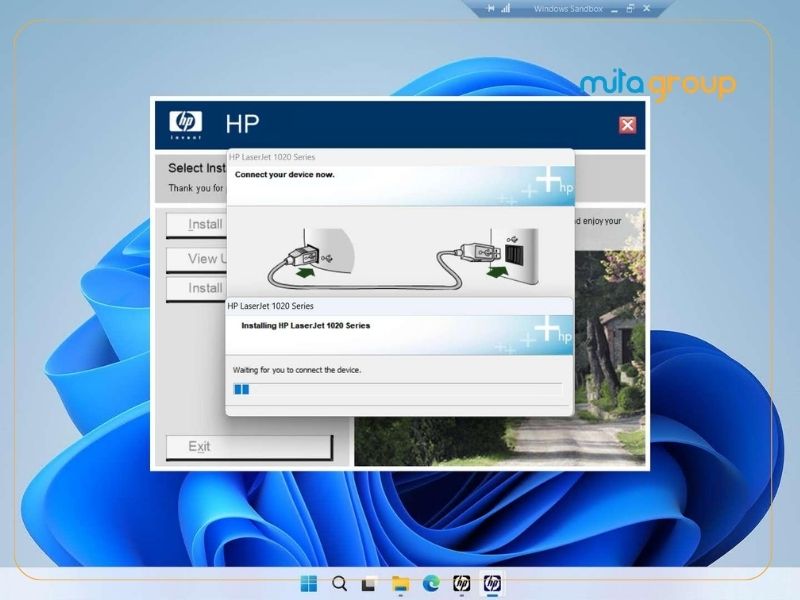Open Task View in the taskbar
800x600 pixels.
(x=369, y=583)
